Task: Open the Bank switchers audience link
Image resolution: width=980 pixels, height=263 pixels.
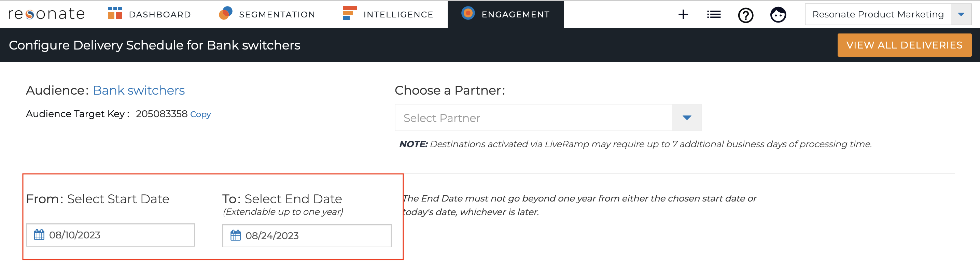Action: (139, 90)
